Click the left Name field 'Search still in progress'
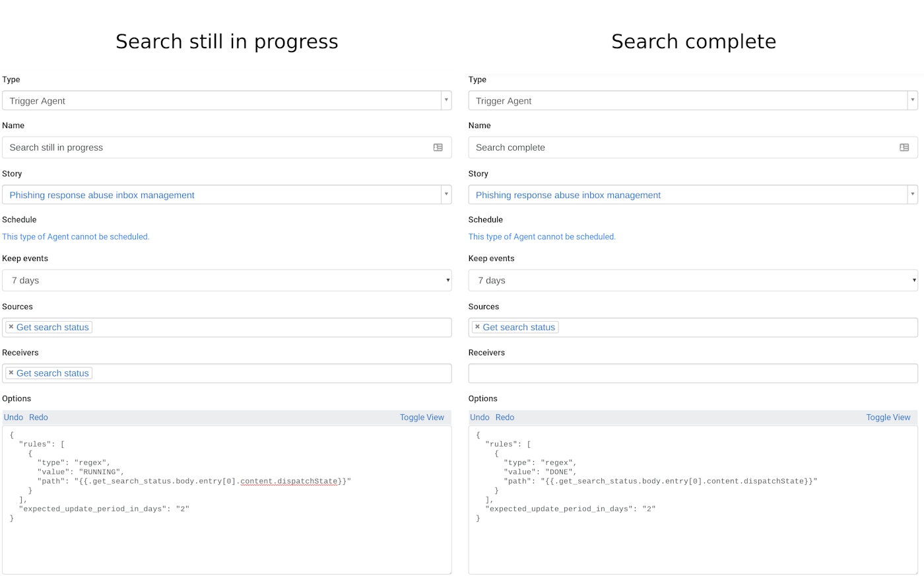 point(218,147)
